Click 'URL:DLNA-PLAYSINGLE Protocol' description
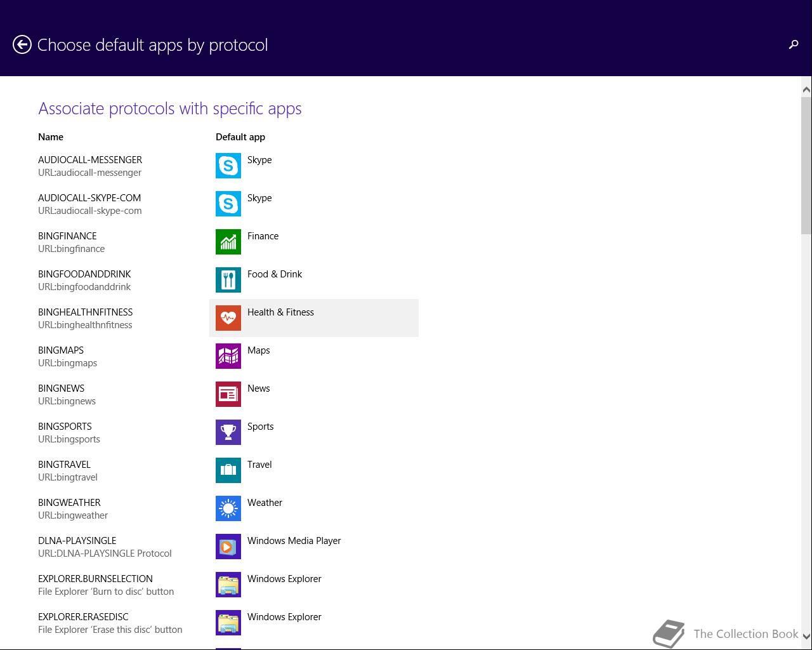 point(105,554)
